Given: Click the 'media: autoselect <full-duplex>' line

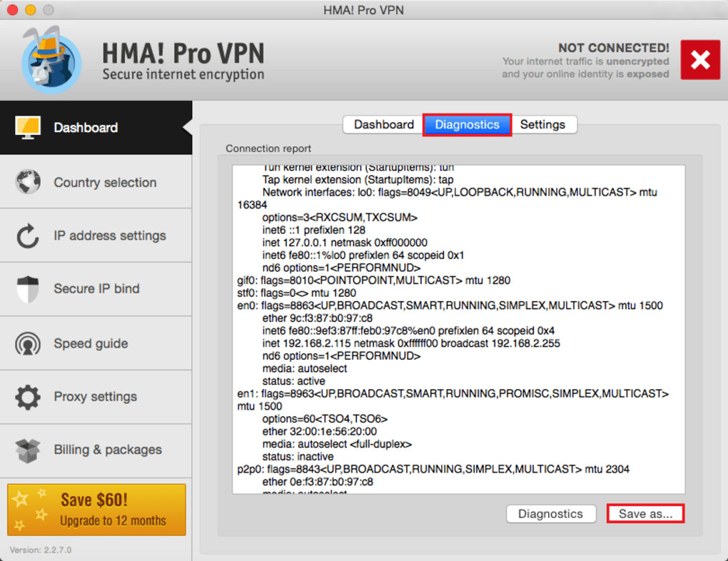Looking at the screenshot, I should [337, 444].
